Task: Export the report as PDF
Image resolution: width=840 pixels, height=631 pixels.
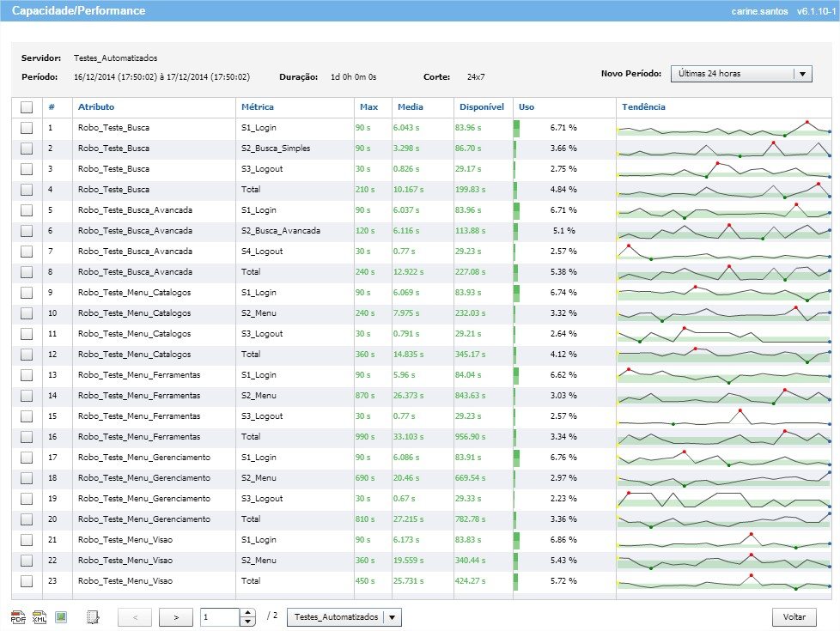Action: (18, 616)
